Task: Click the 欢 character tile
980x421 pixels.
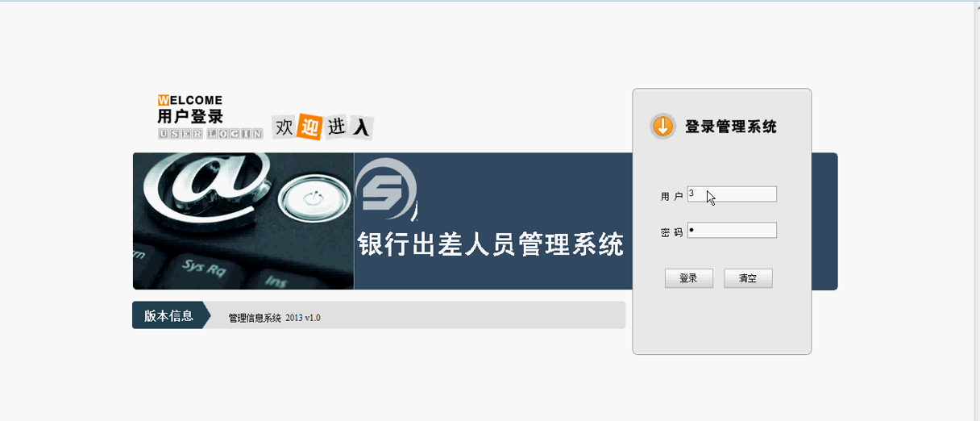Action: coord(284,127)
